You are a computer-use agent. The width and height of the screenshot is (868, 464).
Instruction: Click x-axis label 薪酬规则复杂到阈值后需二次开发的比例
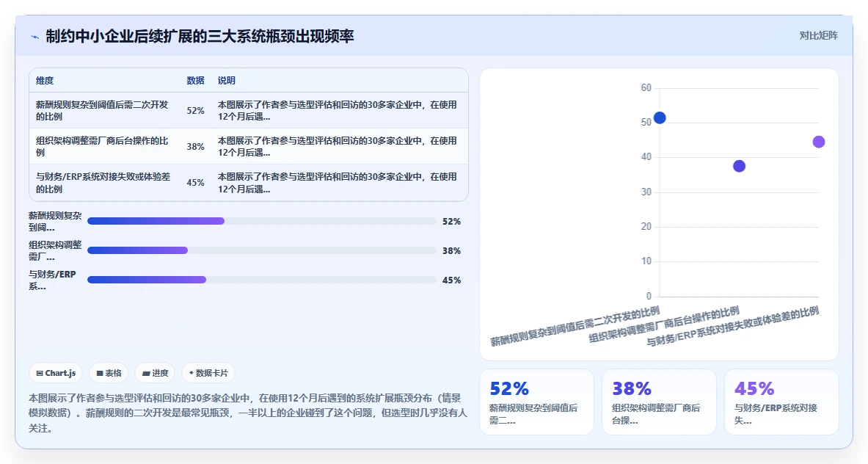[x=575, y=326]
